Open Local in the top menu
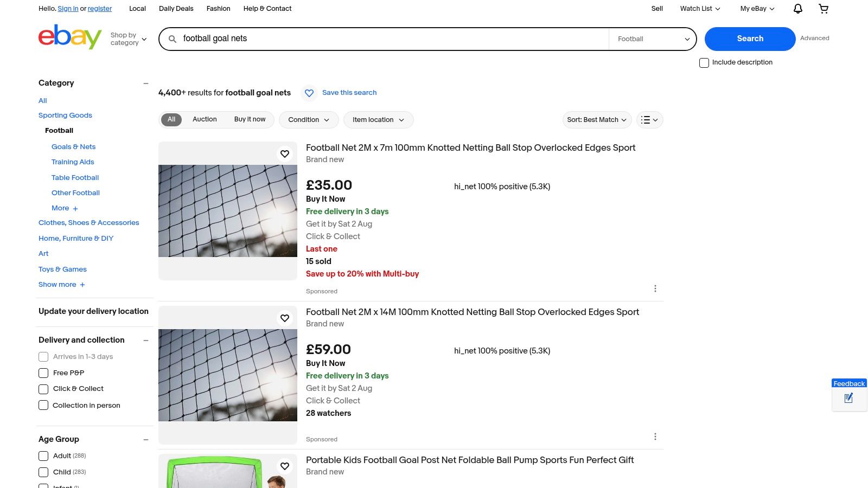868x488 pixels. click(137, 9)
